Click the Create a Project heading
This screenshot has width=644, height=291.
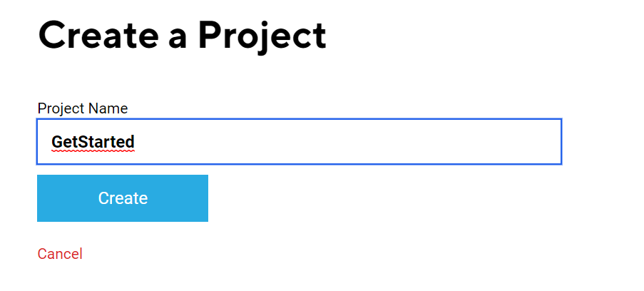point(182,35)
